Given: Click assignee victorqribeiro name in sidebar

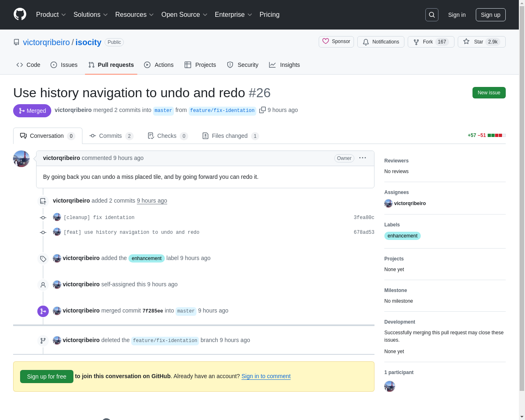Looking at the screenshot, I should click(410, 203).
